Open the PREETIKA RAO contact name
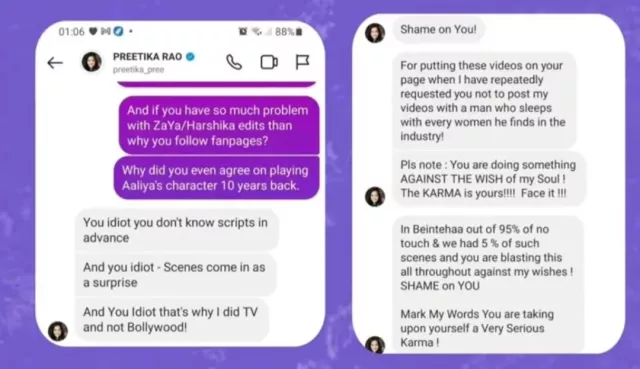640x369 pixels. [x=147, y=57]
